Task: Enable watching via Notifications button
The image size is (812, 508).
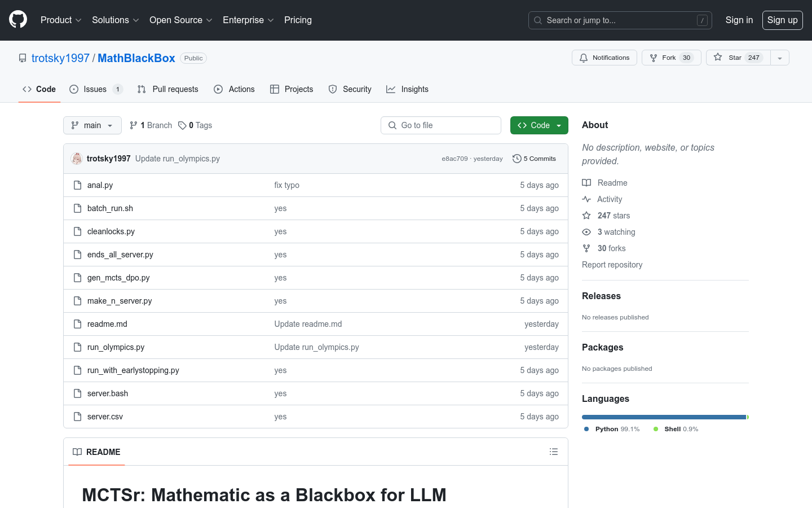Action: coord(604,57)
